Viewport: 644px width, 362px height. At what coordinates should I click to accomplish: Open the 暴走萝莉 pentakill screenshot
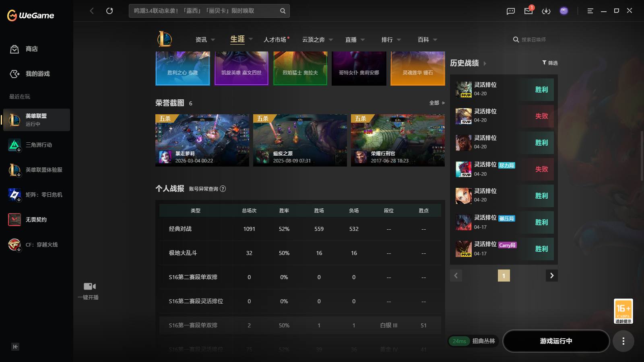tap(202, 140)
